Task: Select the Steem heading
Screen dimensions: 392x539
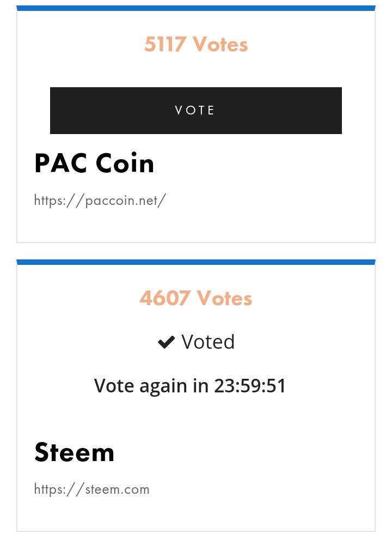Action: coord(75,452)
